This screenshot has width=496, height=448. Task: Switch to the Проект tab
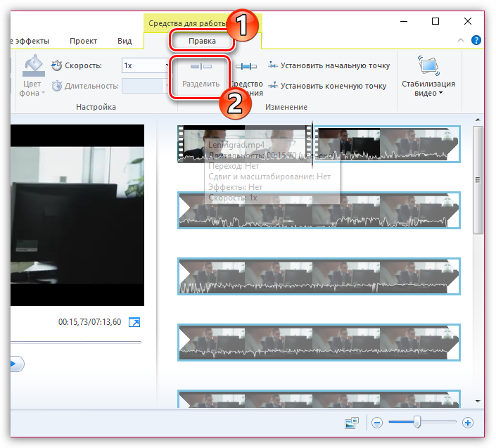point(83,41)
